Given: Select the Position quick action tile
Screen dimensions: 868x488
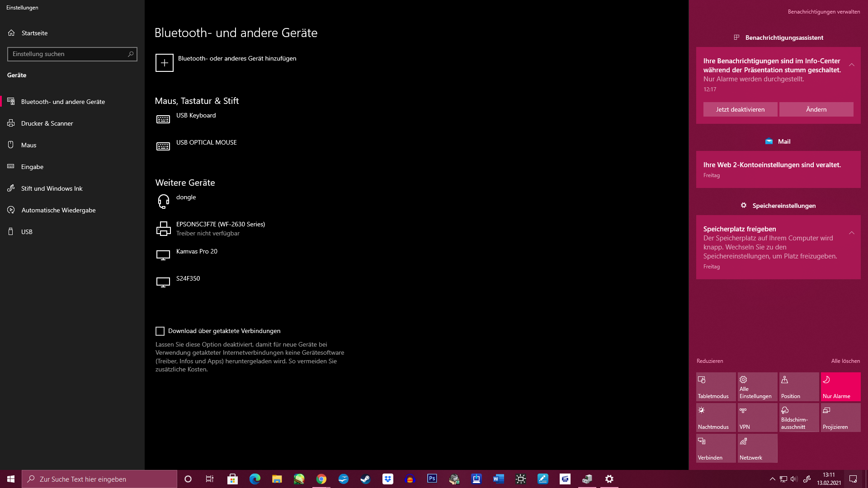Looking at the screenshot, I should click(799, 386).
